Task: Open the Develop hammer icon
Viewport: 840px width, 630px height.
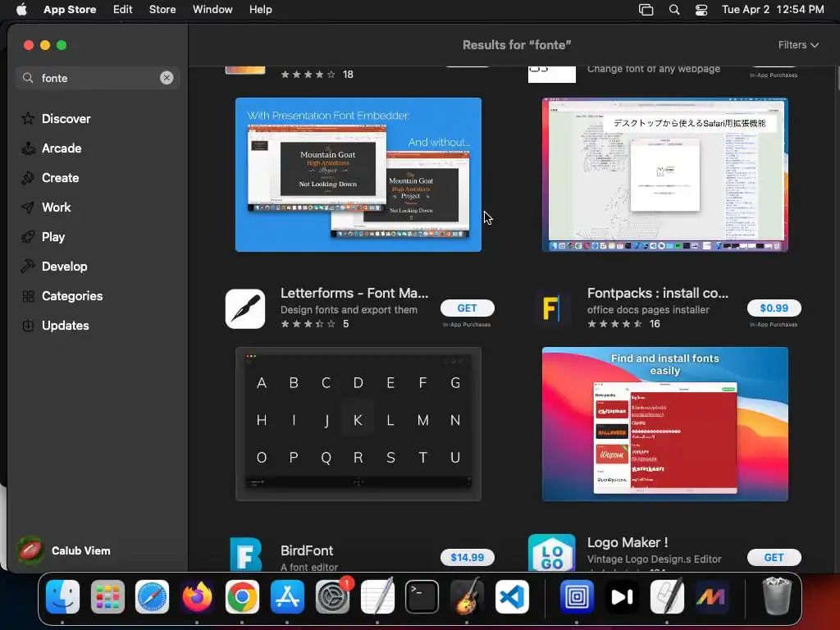Action: [28, 266]
